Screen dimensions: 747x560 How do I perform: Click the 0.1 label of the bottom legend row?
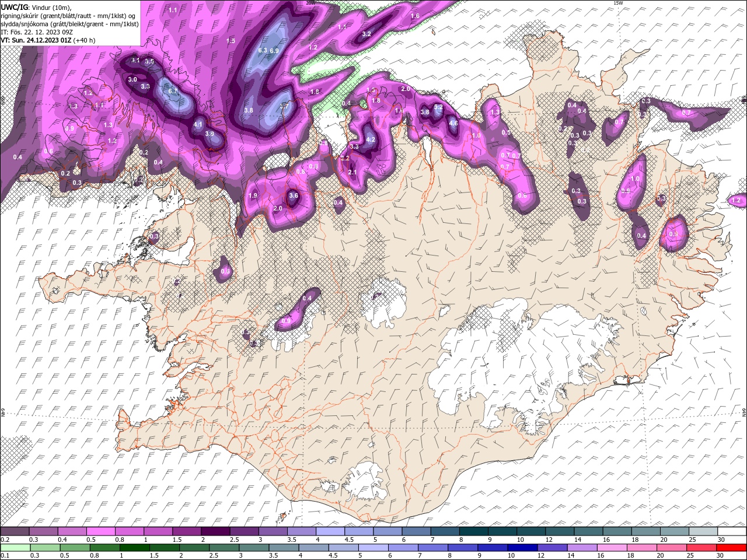(5, 556)
